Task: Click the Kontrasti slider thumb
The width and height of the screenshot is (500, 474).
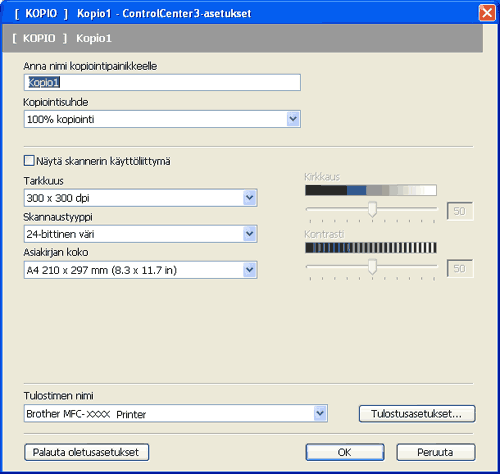Action: tap(372, 267)
